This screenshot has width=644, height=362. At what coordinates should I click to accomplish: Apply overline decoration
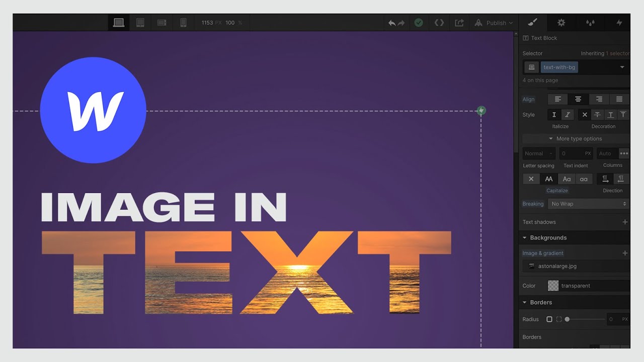[623, 115]
